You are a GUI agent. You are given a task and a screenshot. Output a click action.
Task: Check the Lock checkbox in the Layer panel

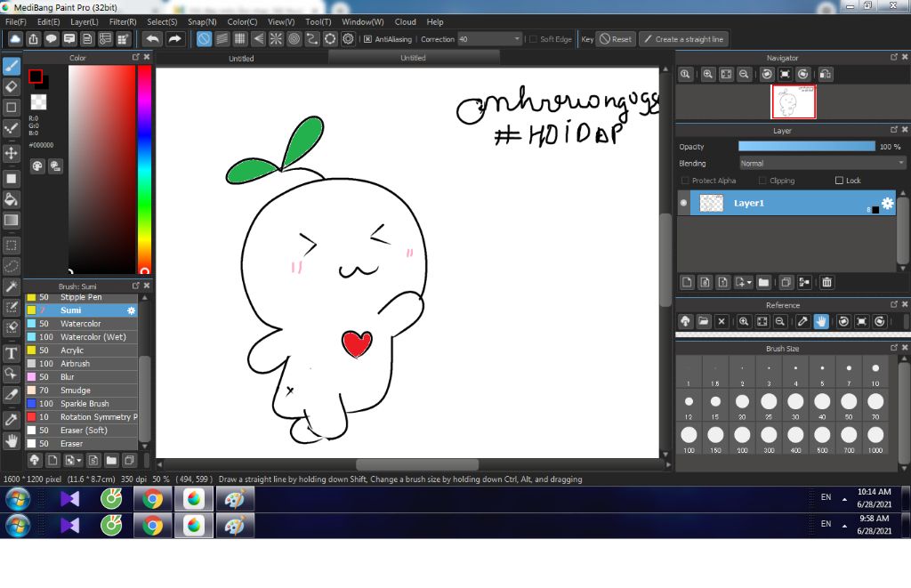tap(839, 181)
